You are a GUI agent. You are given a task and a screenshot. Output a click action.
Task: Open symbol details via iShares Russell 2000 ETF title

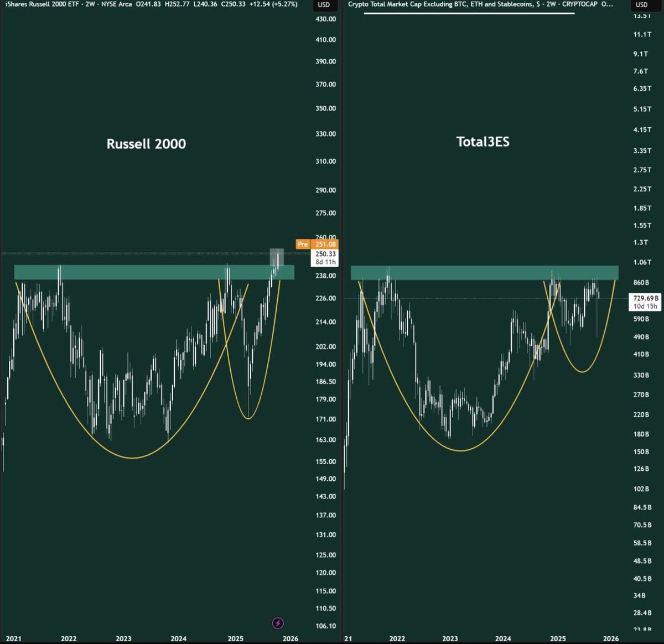click(41, 4)
